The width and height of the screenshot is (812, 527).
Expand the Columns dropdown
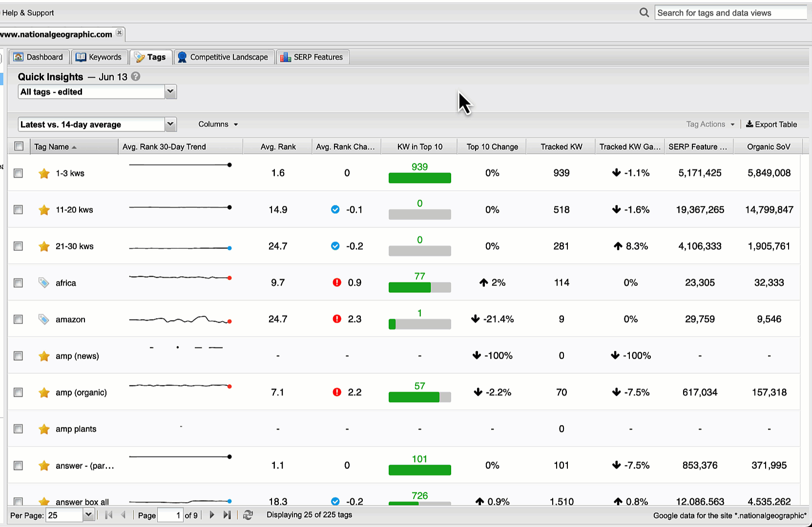pos(217,124)
